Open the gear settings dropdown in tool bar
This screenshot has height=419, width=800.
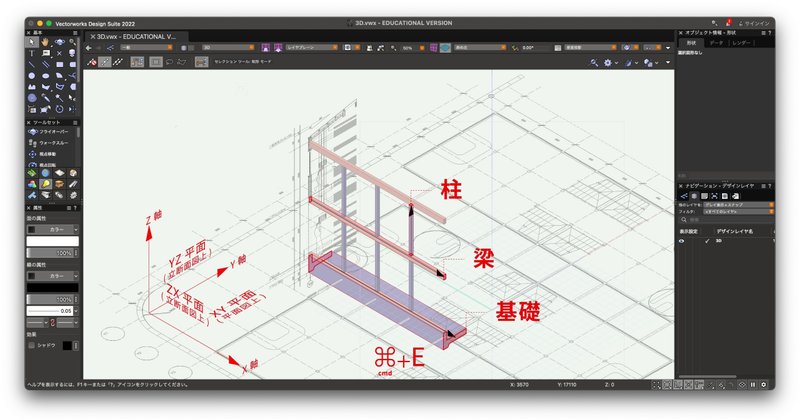coord(610,62)
